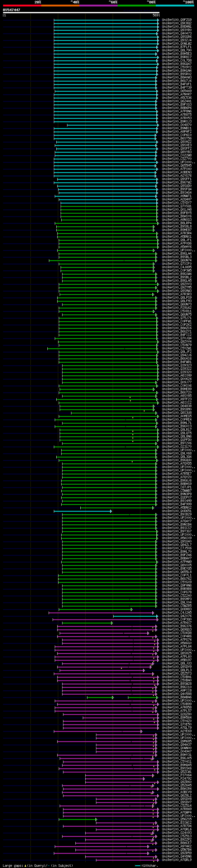The height and width of the screenshot is (868, 197).
Task: Select the query name AV547447
Action: point(11,10)
